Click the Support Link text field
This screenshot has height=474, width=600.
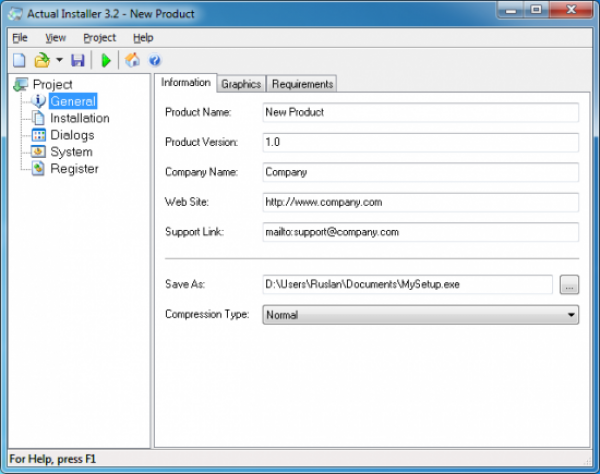[421, 232]
